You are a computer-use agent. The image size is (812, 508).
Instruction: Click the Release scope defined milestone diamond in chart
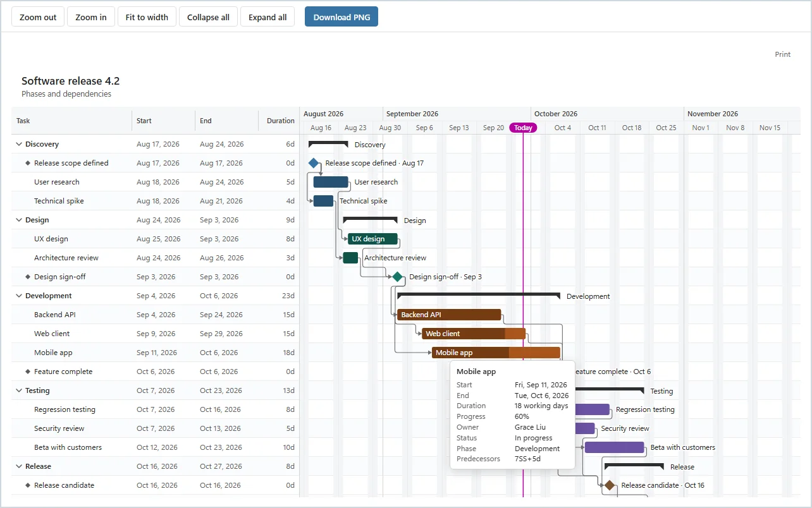pyautogui.click(x=314, y=163)
